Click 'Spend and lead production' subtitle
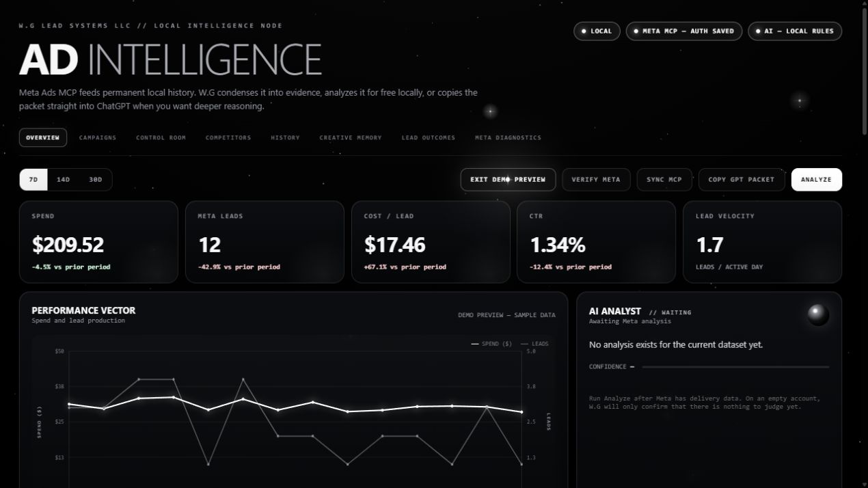Screen dimensions: 868x488 point(78,321)
